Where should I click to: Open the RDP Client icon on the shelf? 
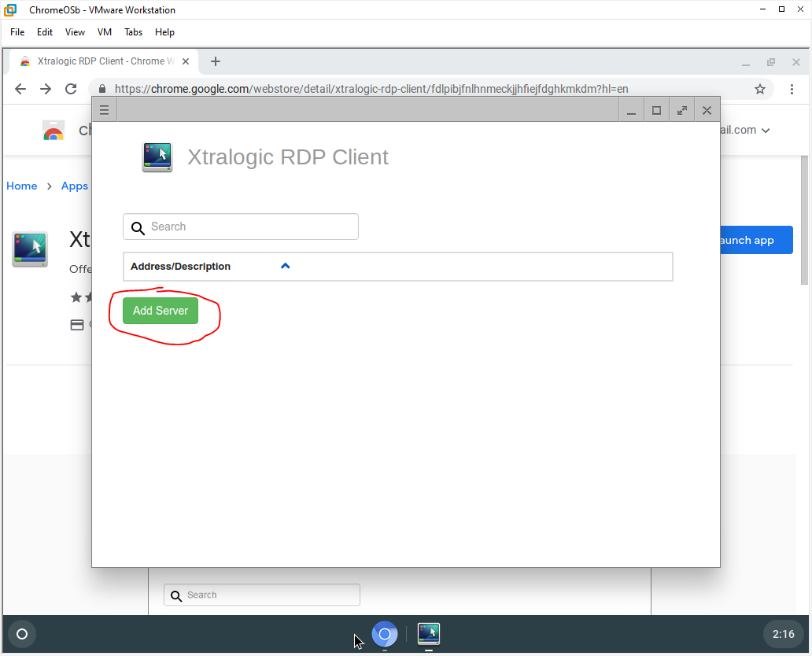click(x=429, y=634)
